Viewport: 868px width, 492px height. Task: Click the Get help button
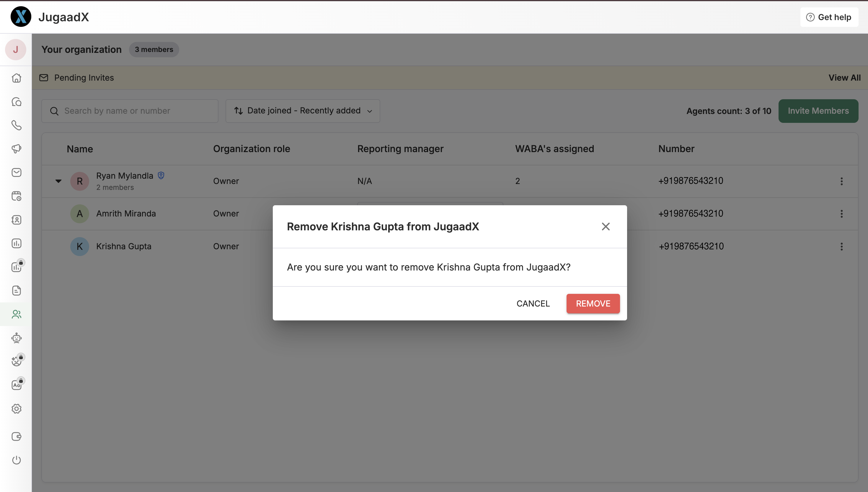829,17
